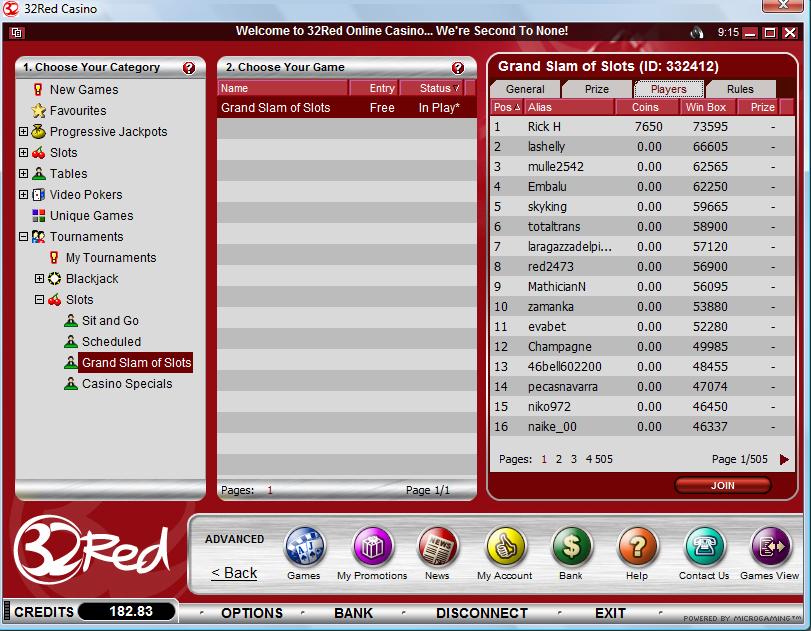Collapse the Slots tournaments node

pos(39,299)
